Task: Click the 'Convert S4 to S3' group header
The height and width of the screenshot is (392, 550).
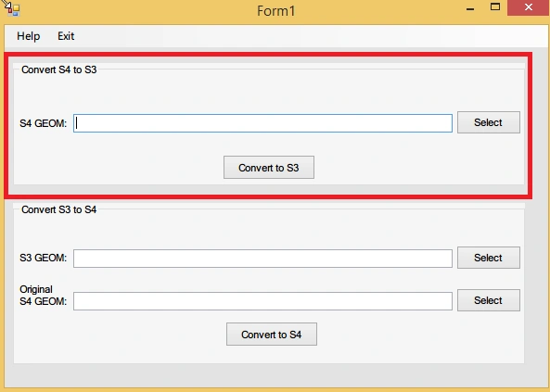Action: [59, 70]
